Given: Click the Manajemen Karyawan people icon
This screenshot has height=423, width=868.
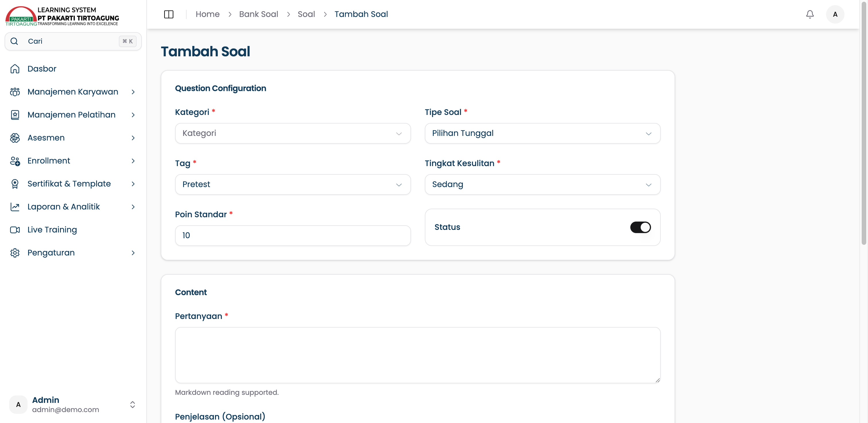Looking at the screenshot, I should 15,92.
